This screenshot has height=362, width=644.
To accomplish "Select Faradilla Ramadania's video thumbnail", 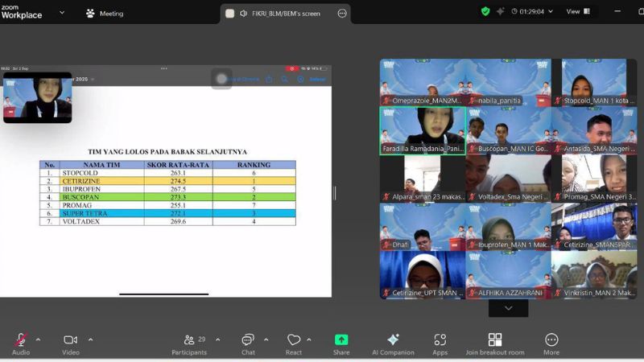I will [x=422, y=130].
